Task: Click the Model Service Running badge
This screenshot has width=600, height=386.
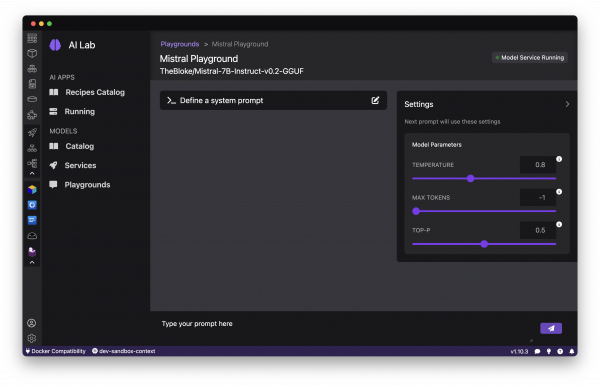Action: click(x=530, y=58)
